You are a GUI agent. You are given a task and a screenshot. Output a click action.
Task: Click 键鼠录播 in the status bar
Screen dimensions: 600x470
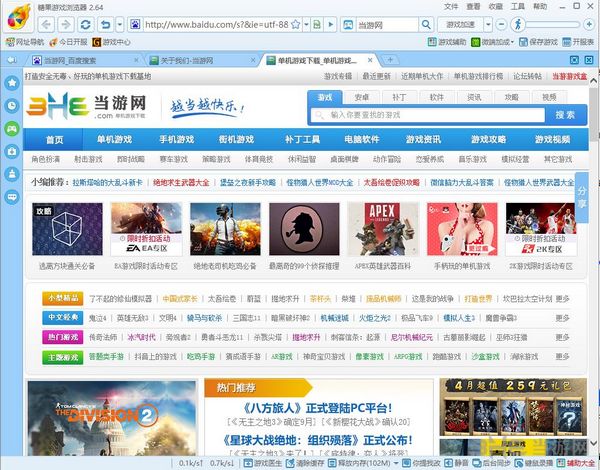click(534, 463)
